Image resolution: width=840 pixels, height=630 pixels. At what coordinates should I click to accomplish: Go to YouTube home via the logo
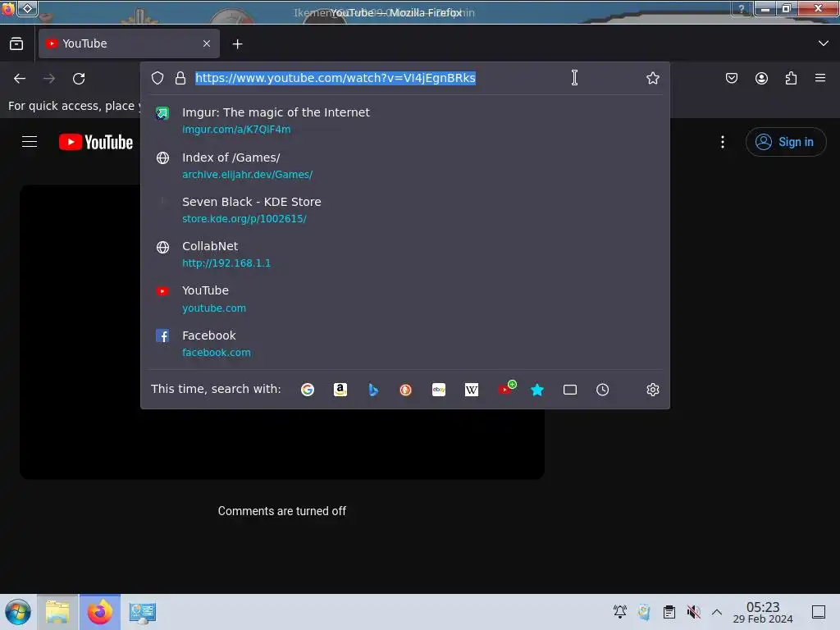pos(96,142)
